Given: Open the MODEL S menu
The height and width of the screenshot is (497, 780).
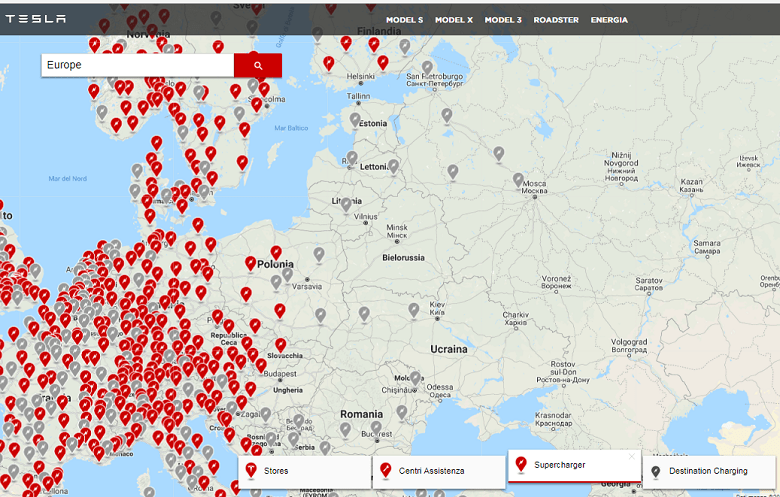Looking at the screenshot, I should (x=404, y=20).
